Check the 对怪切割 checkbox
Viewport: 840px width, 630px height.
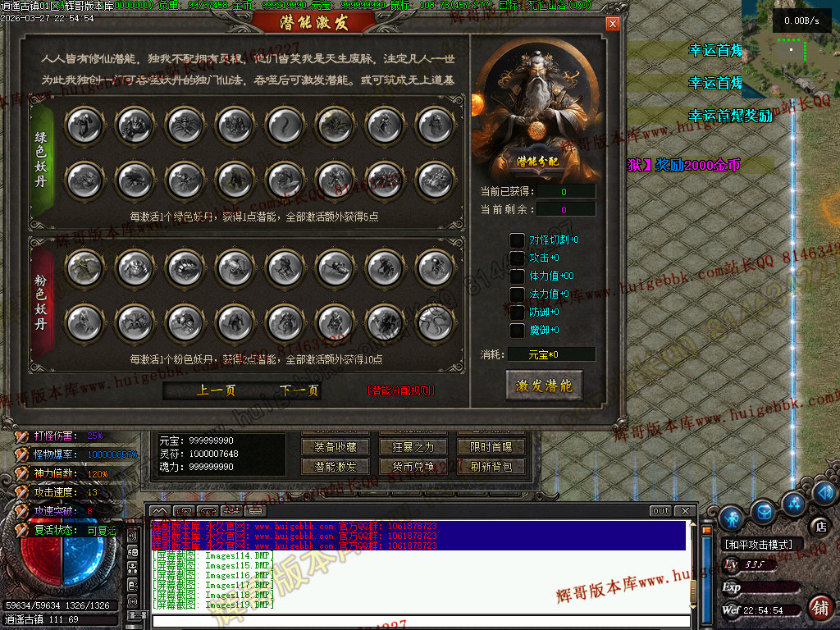click(517, 240)
